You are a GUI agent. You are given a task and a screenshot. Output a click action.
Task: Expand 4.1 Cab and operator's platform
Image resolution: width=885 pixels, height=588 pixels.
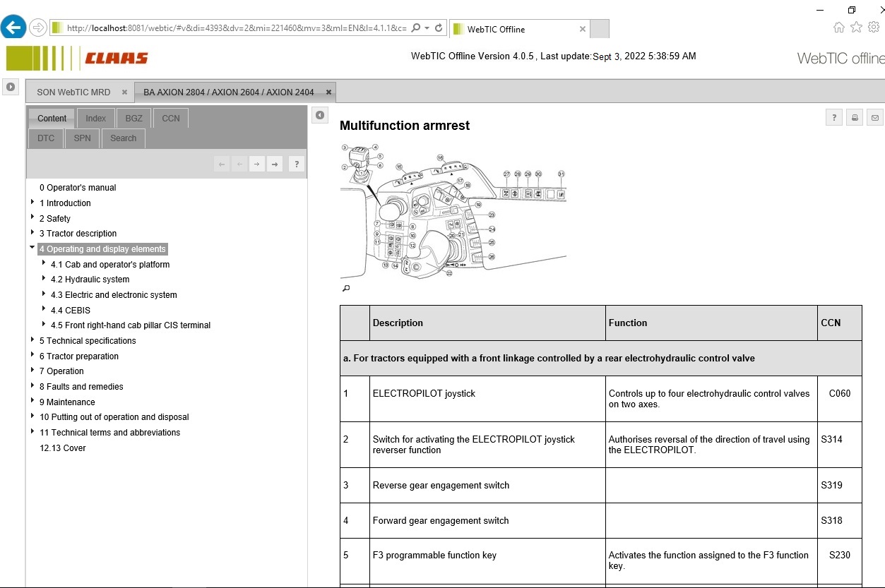(44, 264)
